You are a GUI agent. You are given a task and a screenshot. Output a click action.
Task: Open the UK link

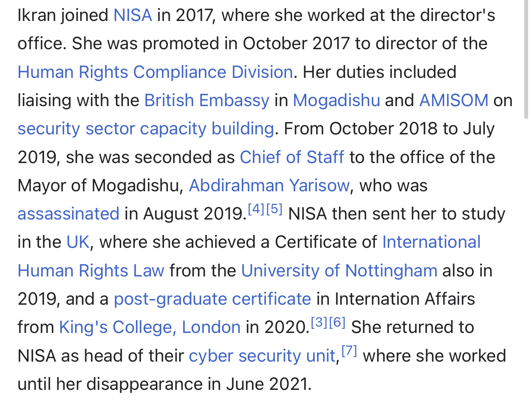point(78,242)
